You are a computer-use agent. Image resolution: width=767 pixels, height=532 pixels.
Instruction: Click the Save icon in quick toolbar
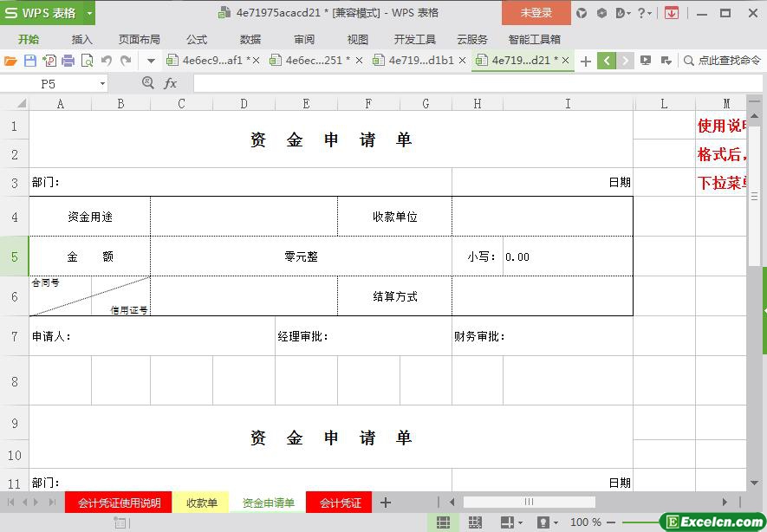(x=29, y=61)
